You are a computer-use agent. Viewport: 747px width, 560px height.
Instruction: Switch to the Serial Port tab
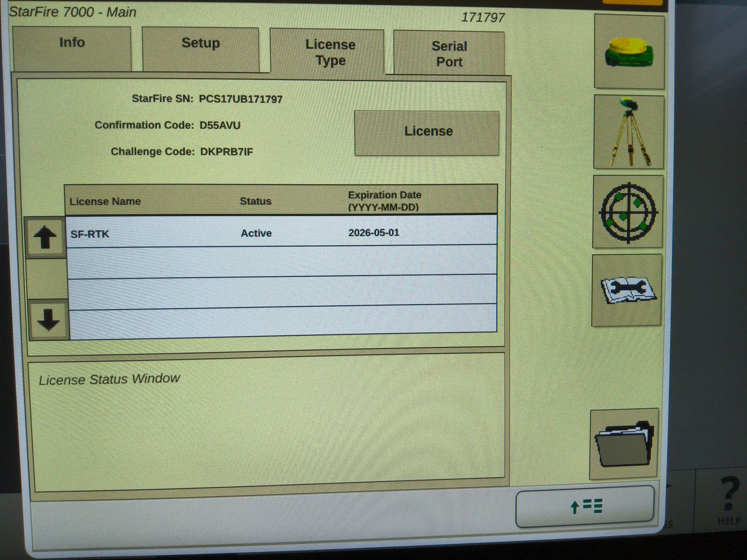pyautogui.click(x=449, y=53)
